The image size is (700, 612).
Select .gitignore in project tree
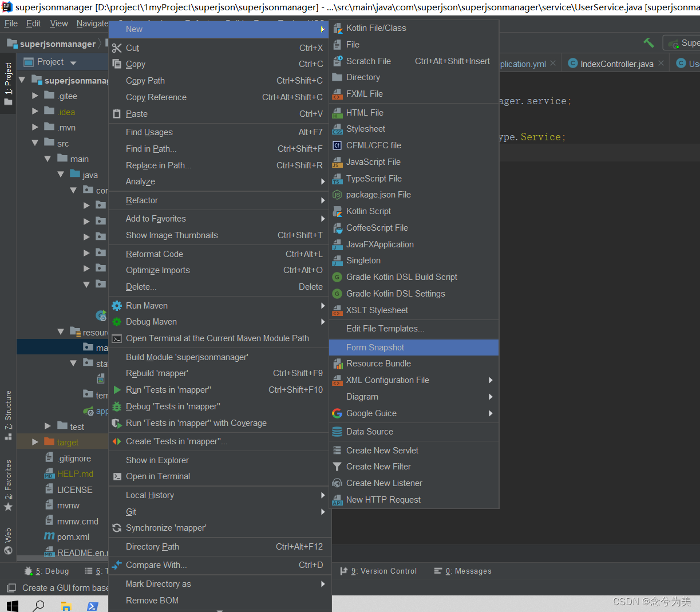(74, 459)
